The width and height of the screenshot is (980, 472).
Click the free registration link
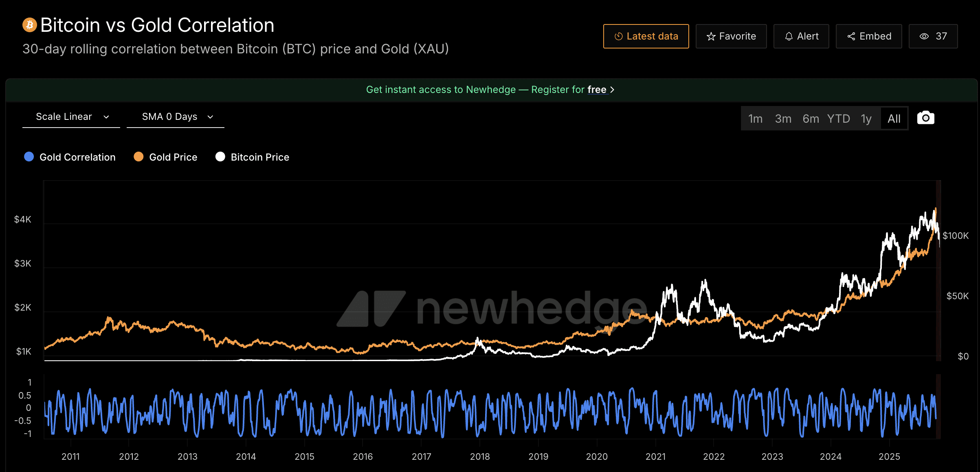[x=597, y=90]
